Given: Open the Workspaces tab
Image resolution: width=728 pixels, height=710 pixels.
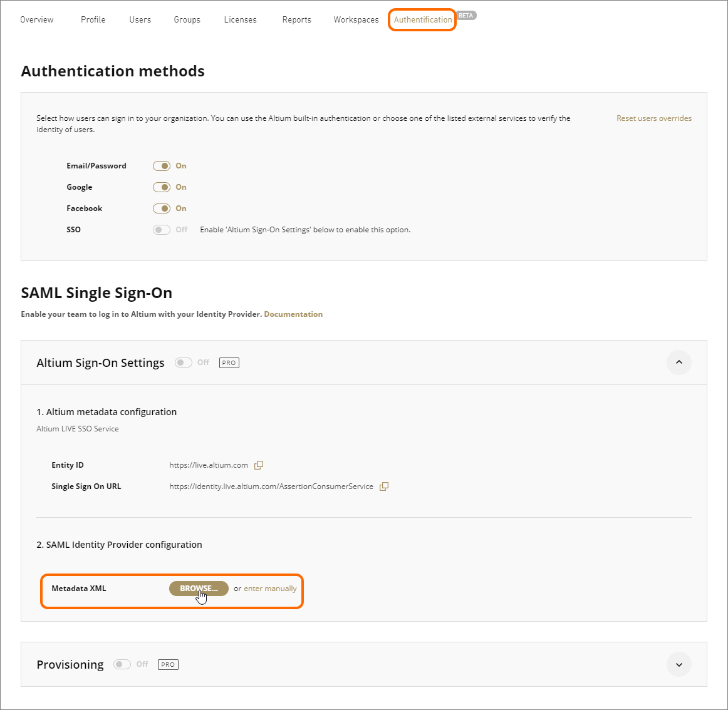Looking at the screenshot, I should (x=356, y=20).
